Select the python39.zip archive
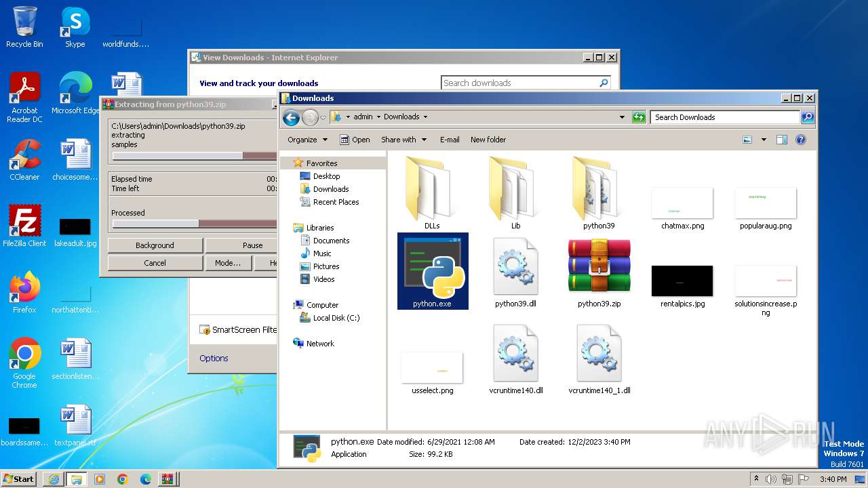Screen dimensions: 868x488 pos(599,271)
